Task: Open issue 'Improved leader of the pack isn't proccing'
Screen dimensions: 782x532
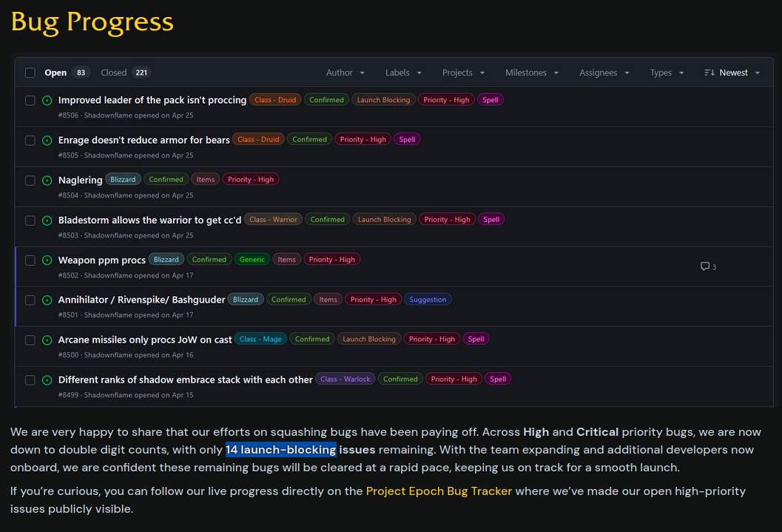Action: pos(152,100)
